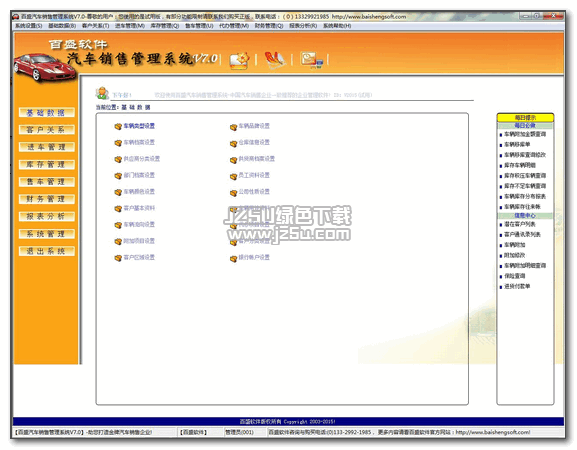Open the 报表分析(R) menu
This screenshot has height=450, width=577.
(303, 26)
